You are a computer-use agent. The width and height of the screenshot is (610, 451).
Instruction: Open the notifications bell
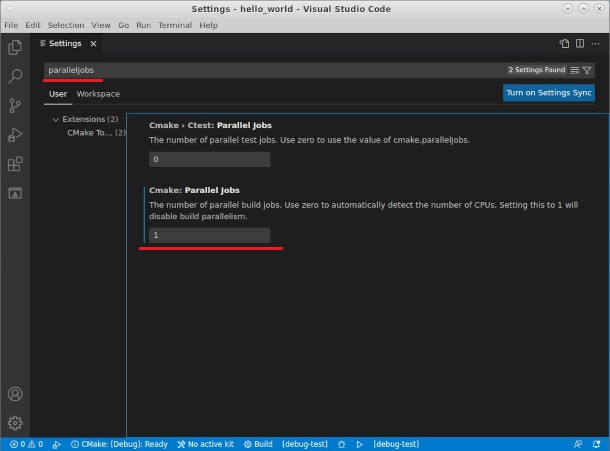coord(596,444)
